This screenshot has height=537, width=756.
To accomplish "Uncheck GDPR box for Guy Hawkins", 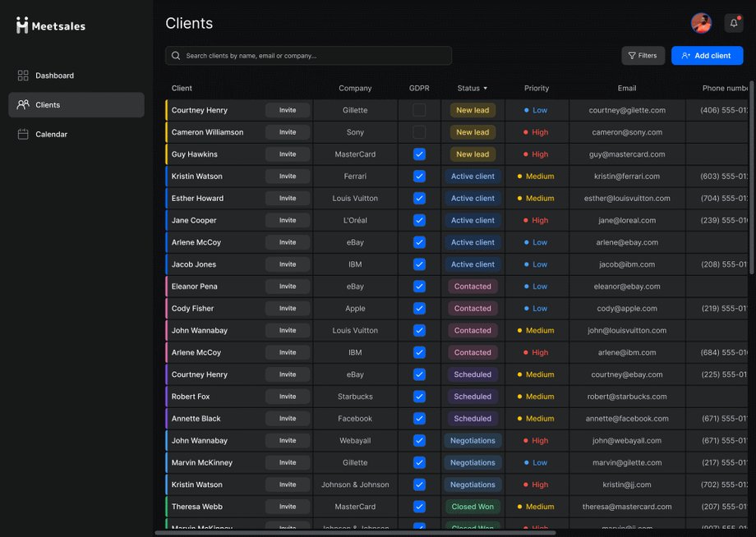I will 419,154.
